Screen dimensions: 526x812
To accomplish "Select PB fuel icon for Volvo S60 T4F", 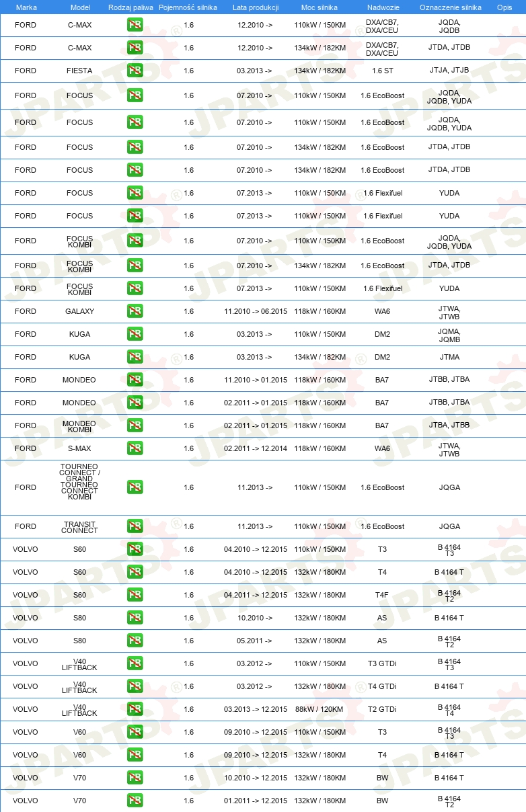I will pos(135,595).
